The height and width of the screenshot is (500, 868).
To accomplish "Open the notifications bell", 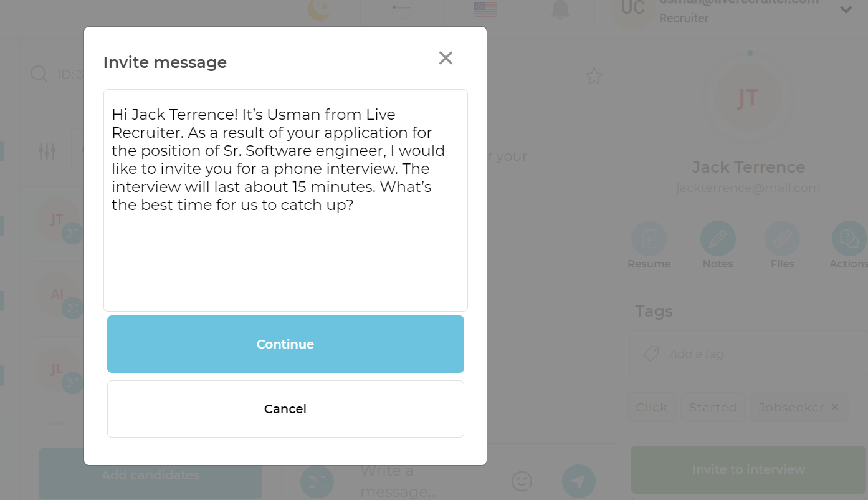I will [x=560, y=9].
